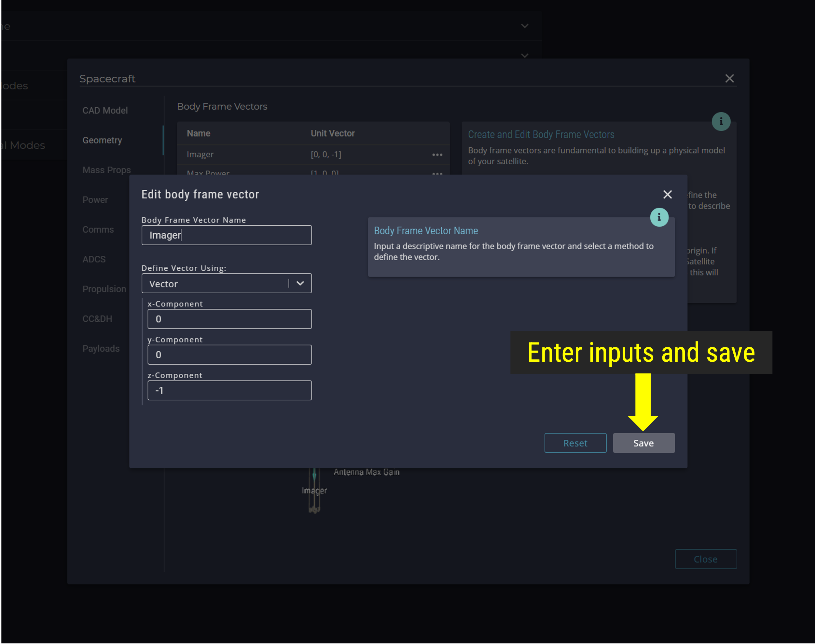Expand the top dropdown arrow near title bar

click(x=525, y=26)
